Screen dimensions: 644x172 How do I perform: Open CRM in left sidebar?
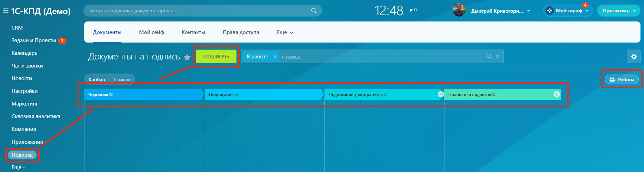tap(17, 27)
